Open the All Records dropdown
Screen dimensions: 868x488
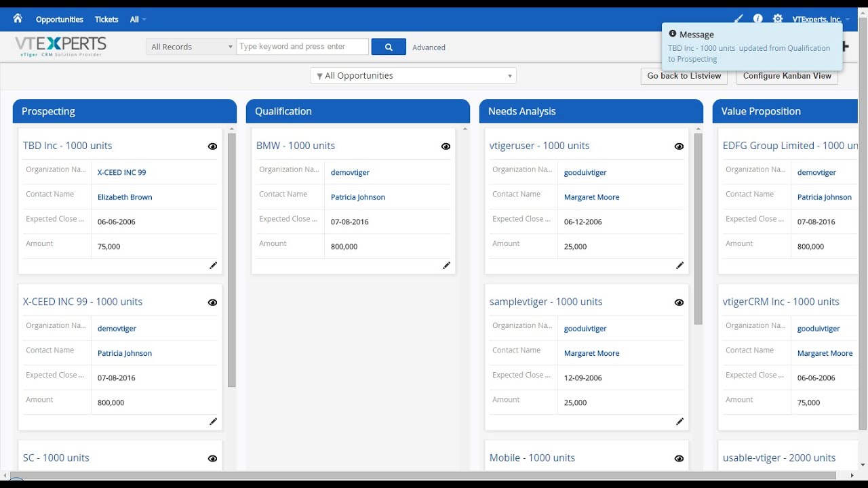(x=191, y=47)
